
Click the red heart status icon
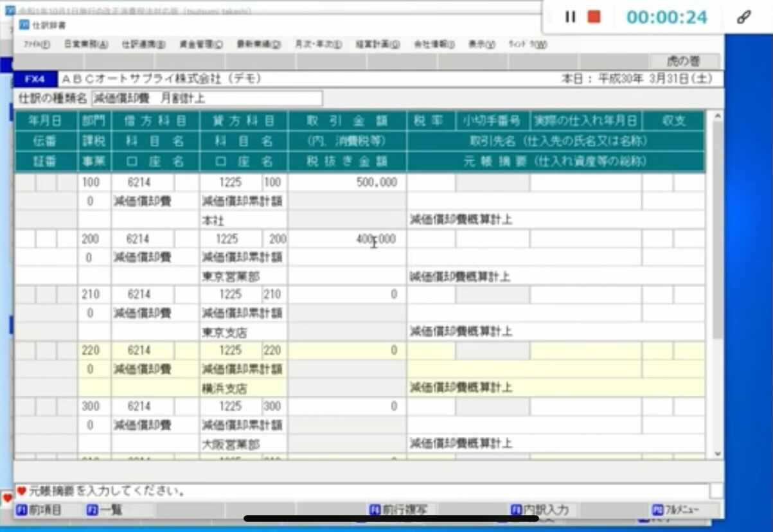tap(21, 492)
